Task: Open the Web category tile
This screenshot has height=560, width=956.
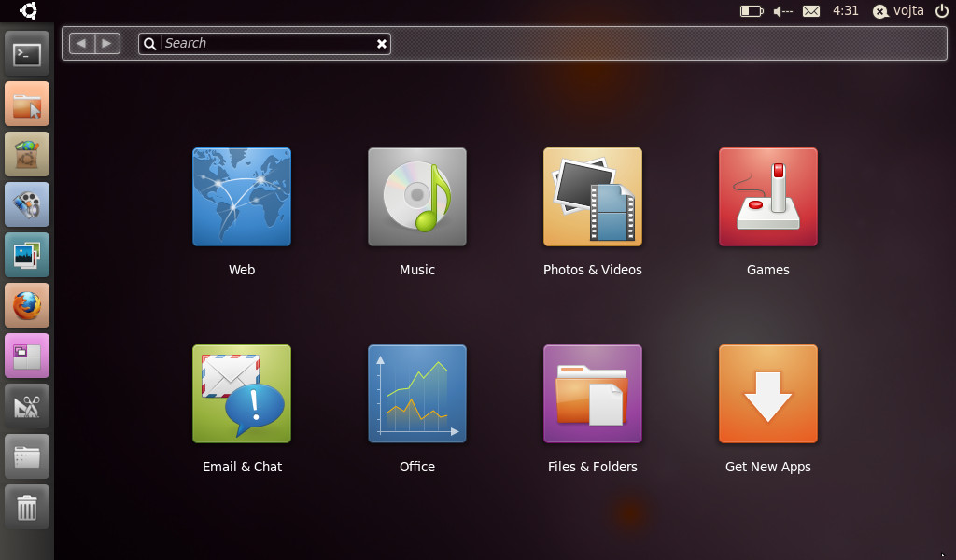Action: tap(242, 197)
